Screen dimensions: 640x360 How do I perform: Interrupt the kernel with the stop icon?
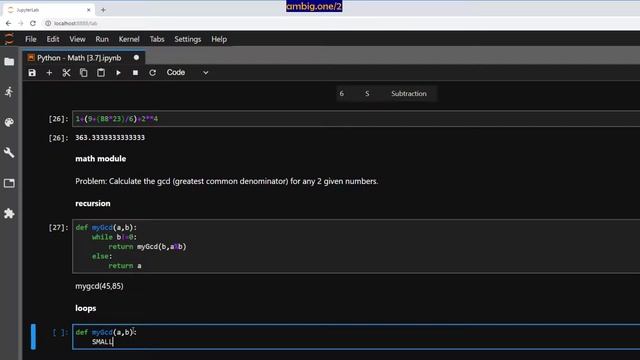(x=135, y=73)
